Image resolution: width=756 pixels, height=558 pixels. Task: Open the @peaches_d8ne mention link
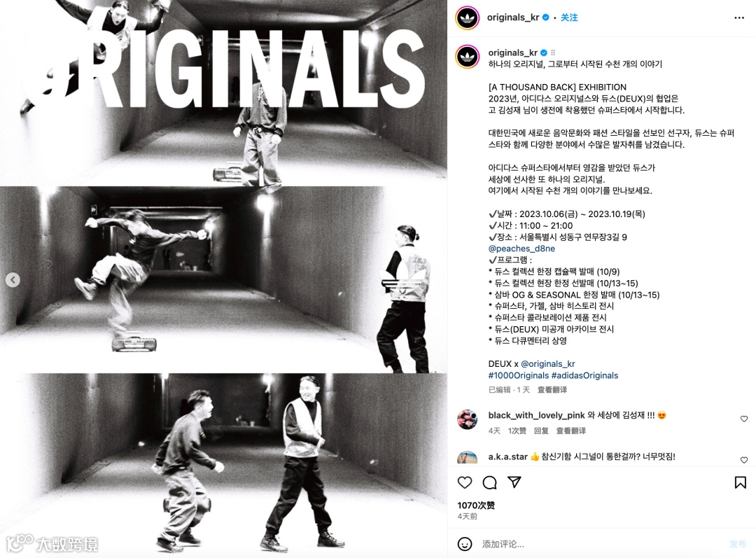521,249
